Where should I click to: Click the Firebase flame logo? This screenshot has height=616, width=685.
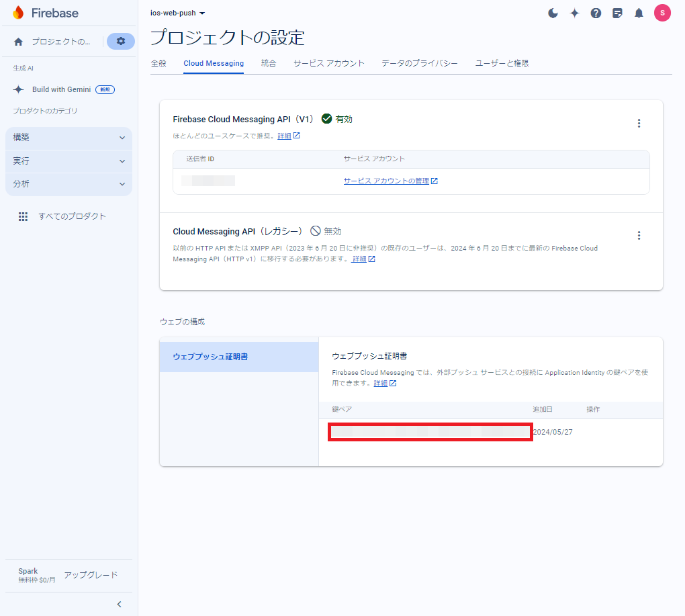click(18, 12)
